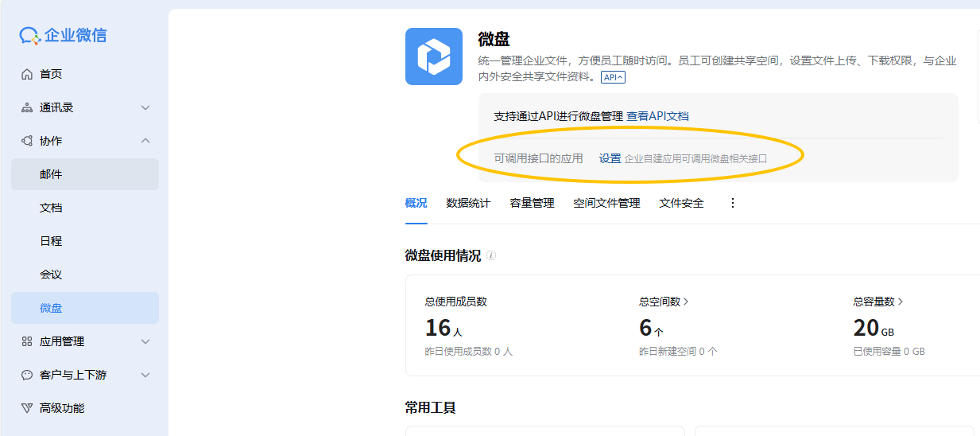Image resolution: width=980 pixels, height=436 pixels.
Task: Click the 设置 link for API apps
Action: [x=610, y=158]
